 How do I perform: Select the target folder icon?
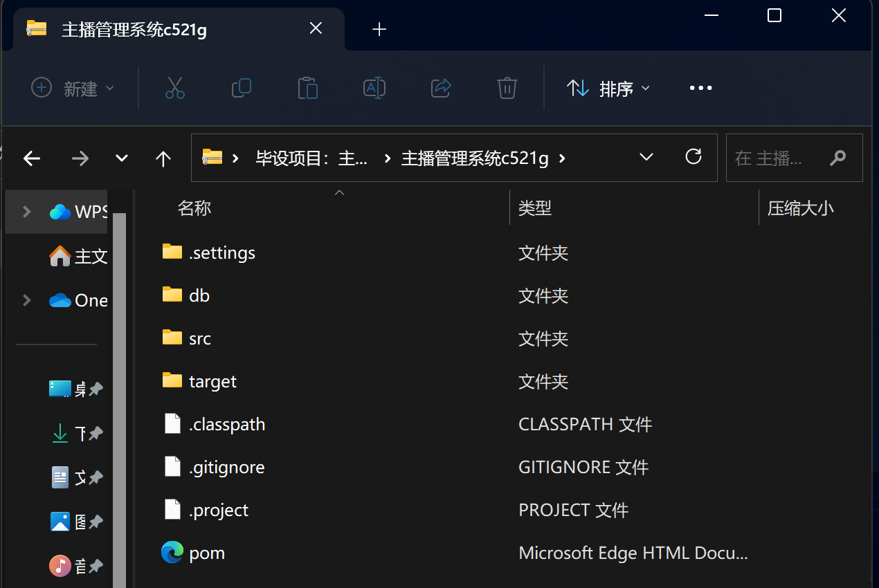pyautogui.click(x=172, y=380)
